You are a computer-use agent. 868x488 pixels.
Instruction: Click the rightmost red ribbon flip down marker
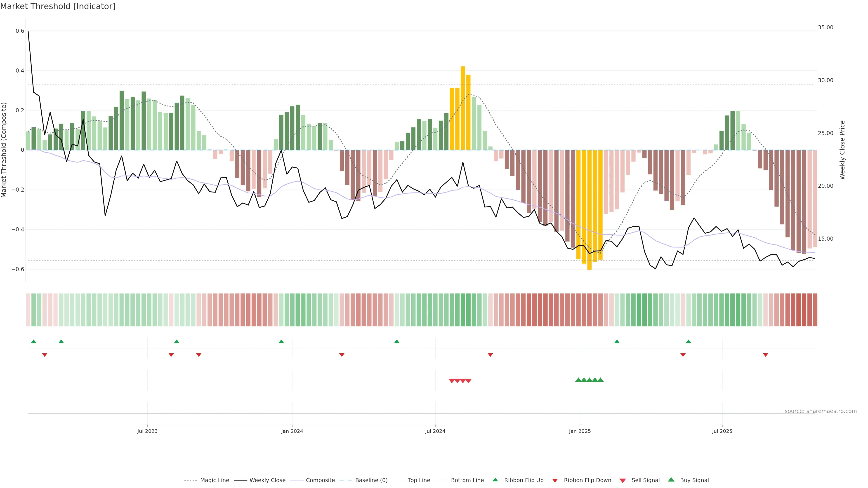pos(765,355)
